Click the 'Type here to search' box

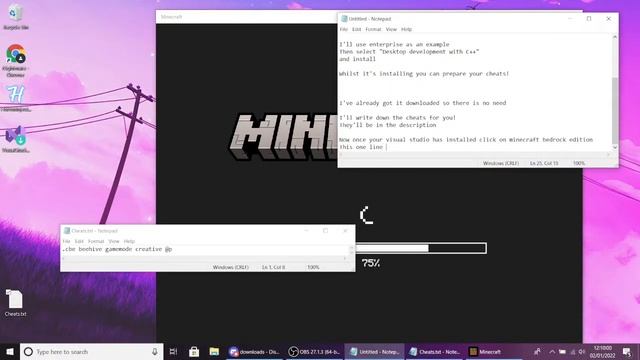point(92,351)
